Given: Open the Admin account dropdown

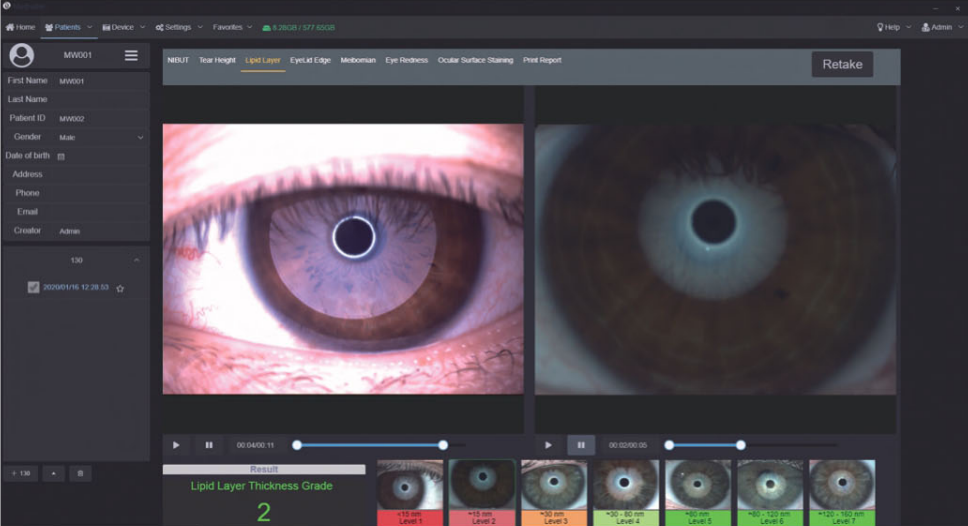Looking at the screenshot, I should pyautogui.click(x=940, y=27).
